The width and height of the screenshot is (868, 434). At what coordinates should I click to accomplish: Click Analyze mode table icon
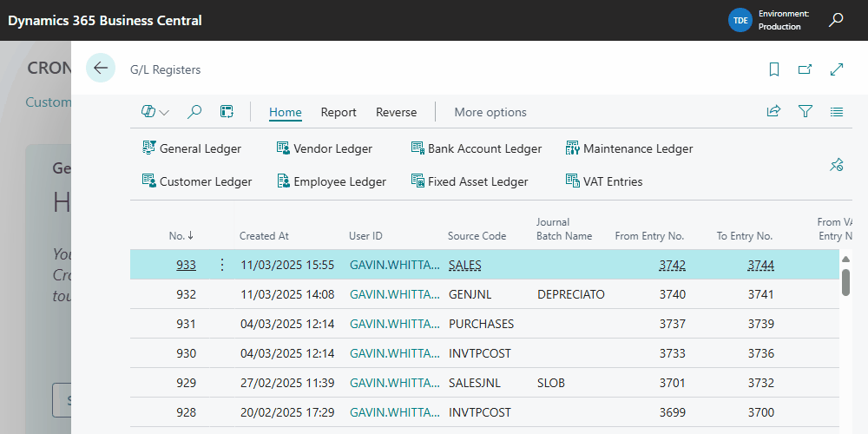coord(227,112)
